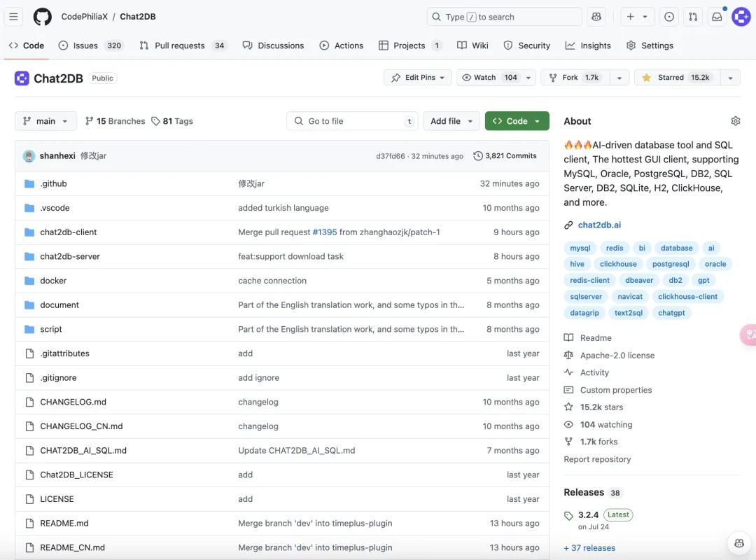The height and width of the screenshot is (560, 756).
Task: Click the link icon beside chat2db.ai
Action: (x=569, y=225)
